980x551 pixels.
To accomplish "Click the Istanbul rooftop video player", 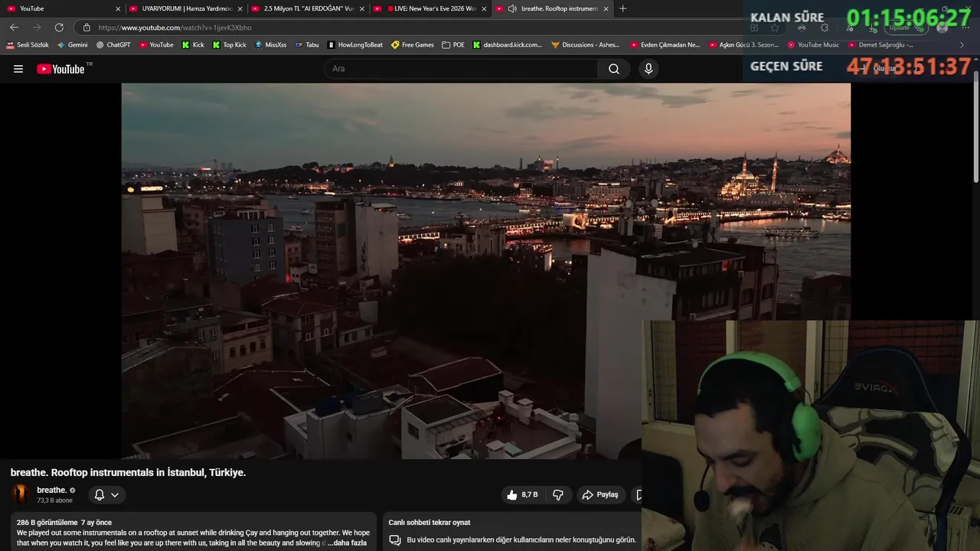I will click(x=485, y=271).
